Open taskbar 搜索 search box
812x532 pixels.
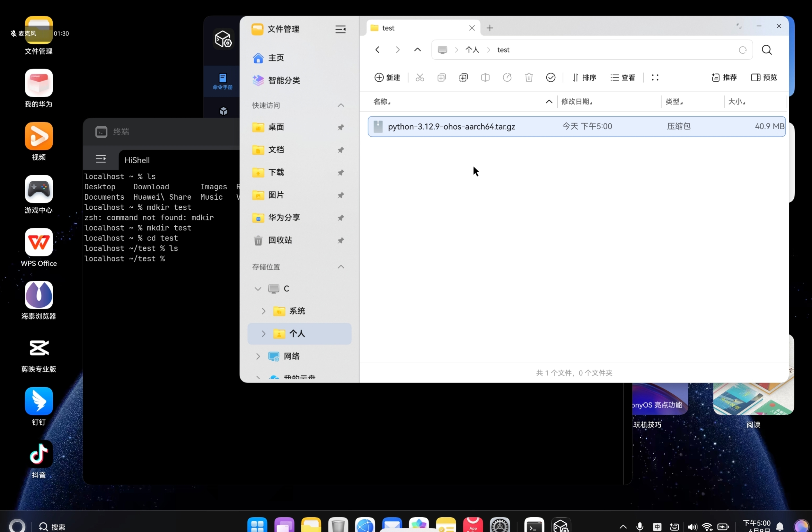click(x=52, y=527)
